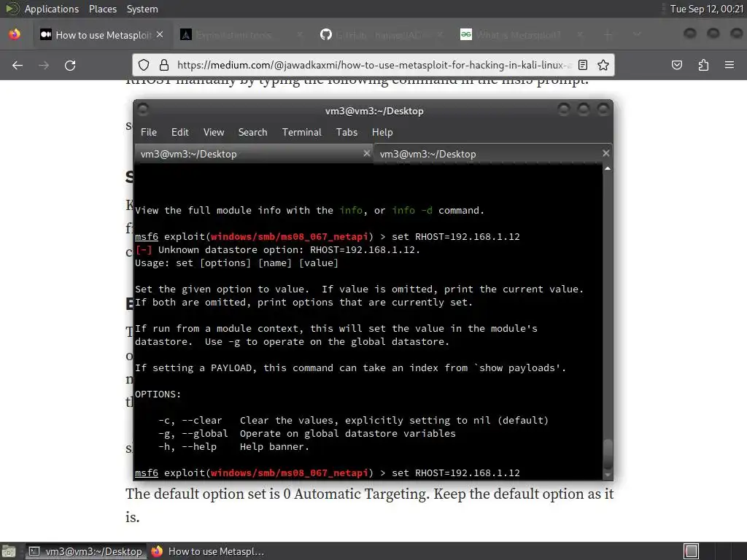This screenshot has height=560, width=747.
Task: Open tracking protection shield in the address bar
Action: (x=144, y=65)
